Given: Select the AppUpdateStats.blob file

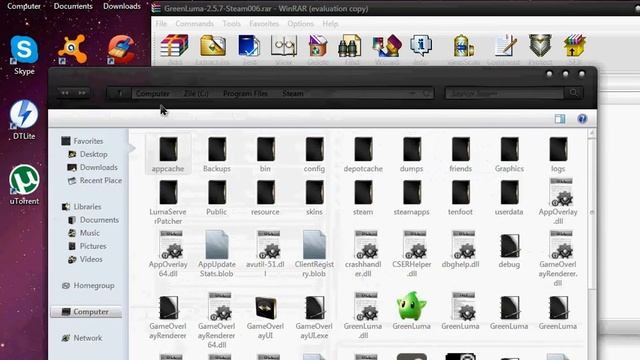Looking at the screenshot, I should coord(217,253).
